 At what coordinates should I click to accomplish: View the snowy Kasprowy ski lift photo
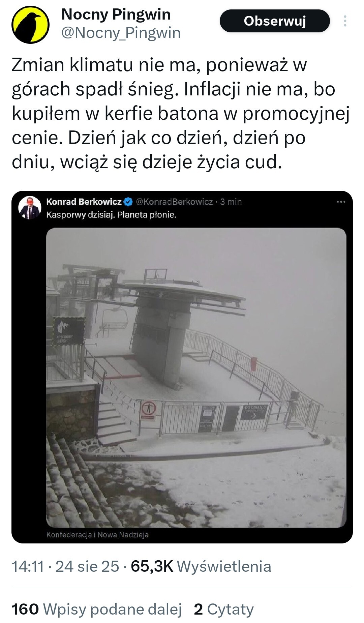point(196,378)
